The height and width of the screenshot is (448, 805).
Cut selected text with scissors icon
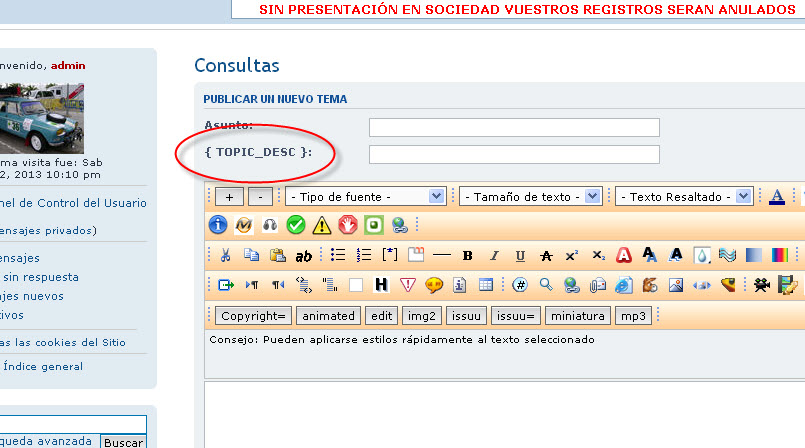(x=225, y=255)
